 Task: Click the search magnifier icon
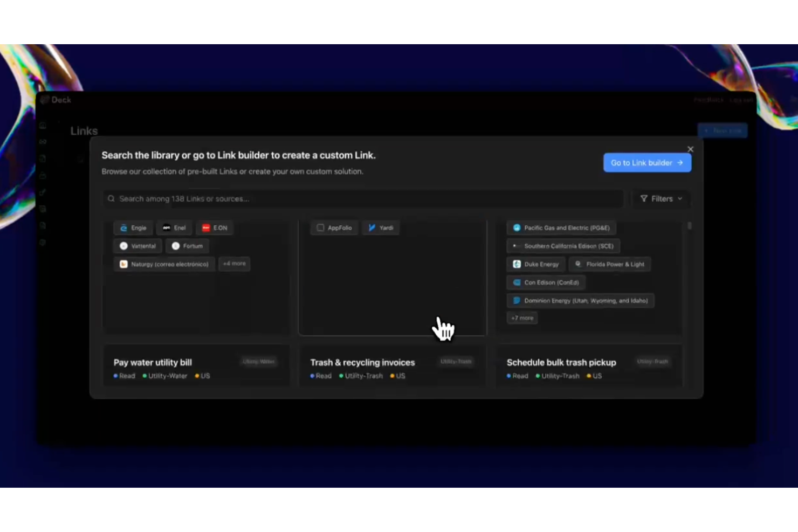tap(111, 198)
